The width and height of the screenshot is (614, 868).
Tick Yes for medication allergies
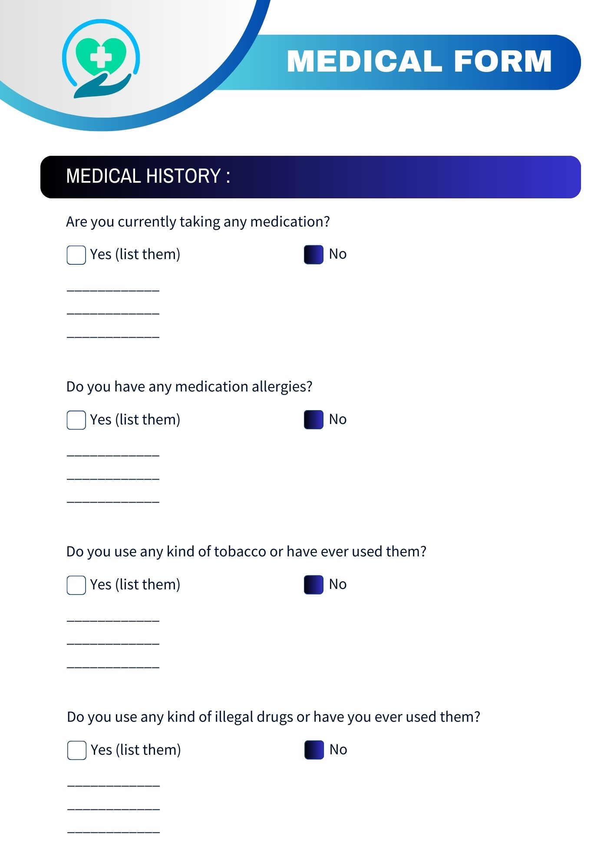pos(76,420)
